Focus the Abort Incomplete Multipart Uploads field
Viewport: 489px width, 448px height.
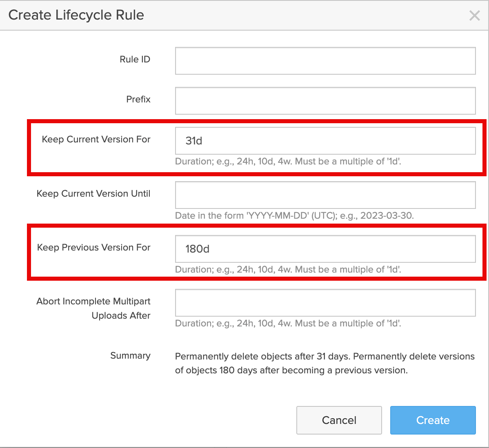pos(325,303)
